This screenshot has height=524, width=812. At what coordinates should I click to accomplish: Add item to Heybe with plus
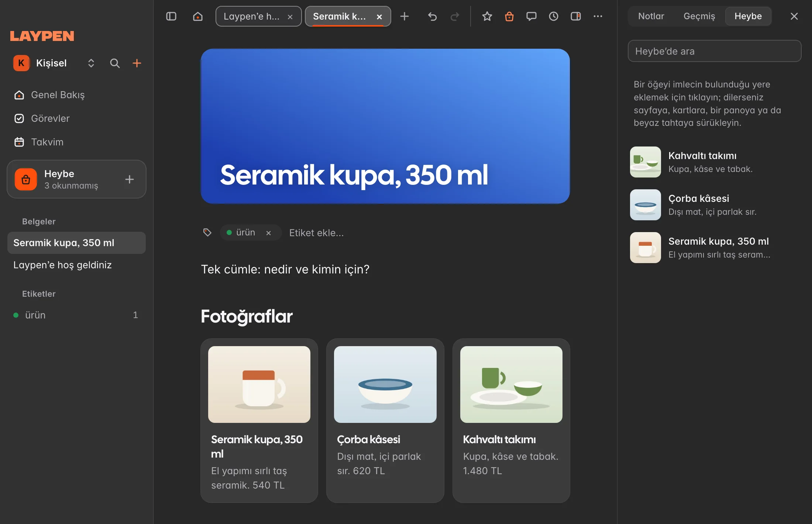point(130,179)
